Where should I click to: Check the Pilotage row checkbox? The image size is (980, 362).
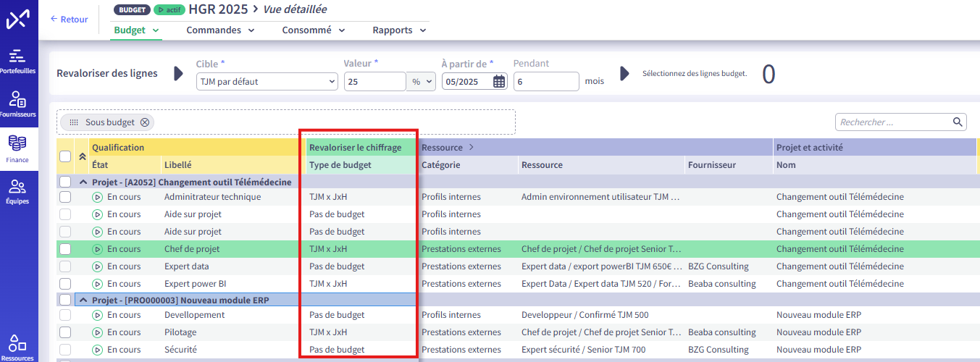[x=65, y=332]
